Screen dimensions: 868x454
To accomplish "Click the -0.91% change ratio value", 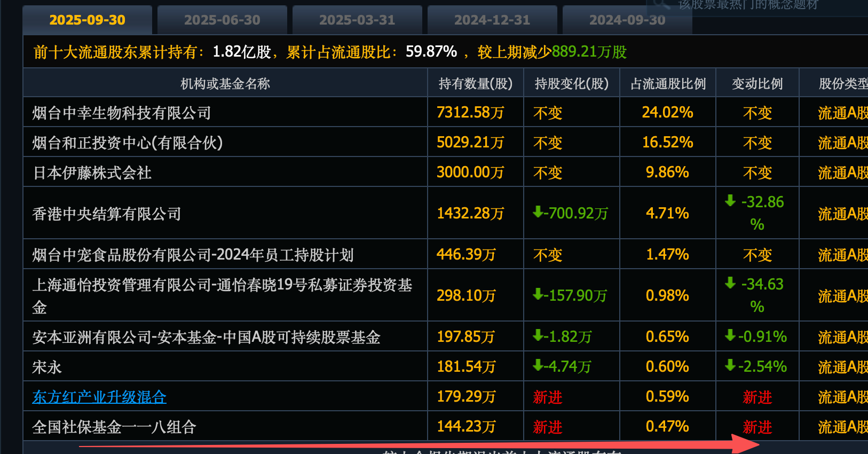I will (x=756, y=336).
